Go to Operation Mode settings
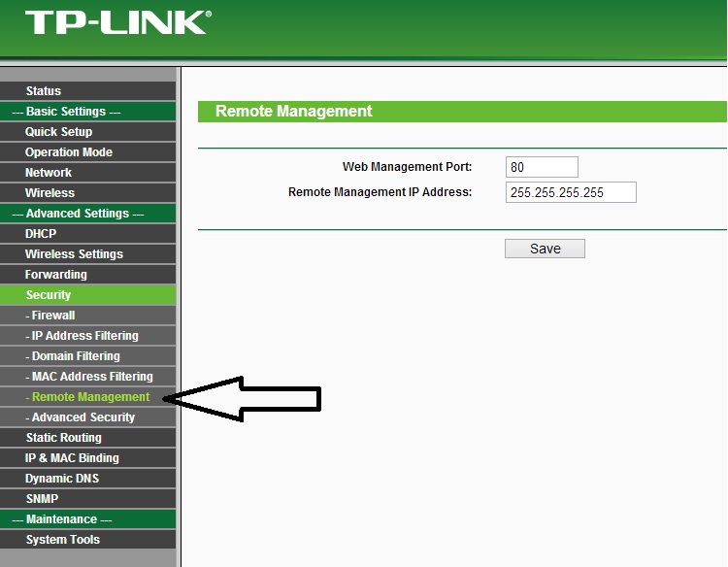Viewport: 728px width, 567px height. tap(87, 152)
